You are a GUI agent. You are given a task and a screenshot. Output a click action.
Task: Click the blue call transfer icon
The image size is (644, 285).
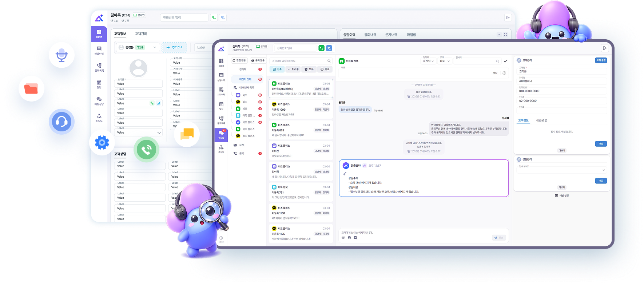pos(329,48)
